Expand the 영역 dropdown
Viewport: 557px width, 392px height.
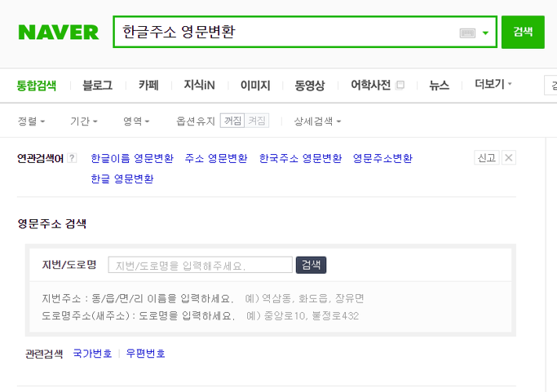coord(136,121)
